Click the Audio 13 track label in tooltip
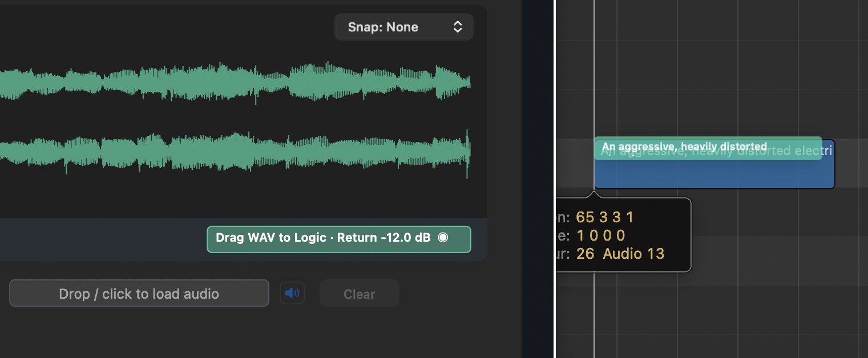The image size is (868, 358). pyautogui.click(x=633, y=254)
